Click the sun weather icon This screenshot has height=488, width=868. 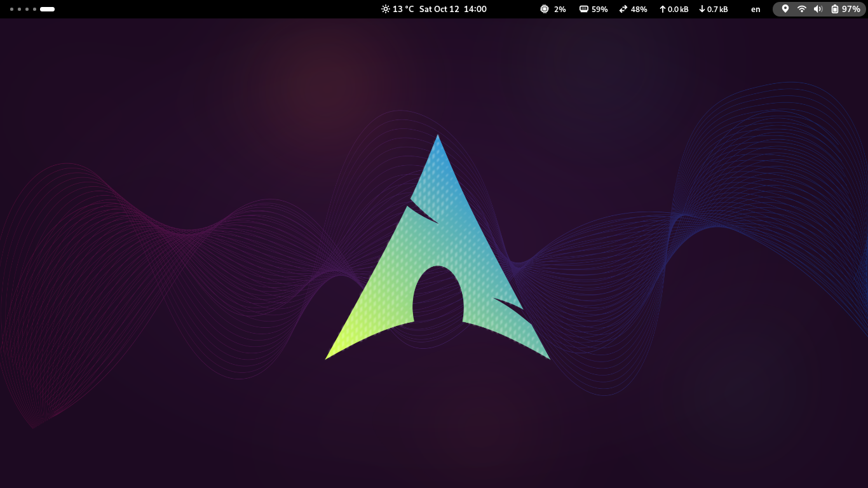pyautogui.click(x=385, y=9)
